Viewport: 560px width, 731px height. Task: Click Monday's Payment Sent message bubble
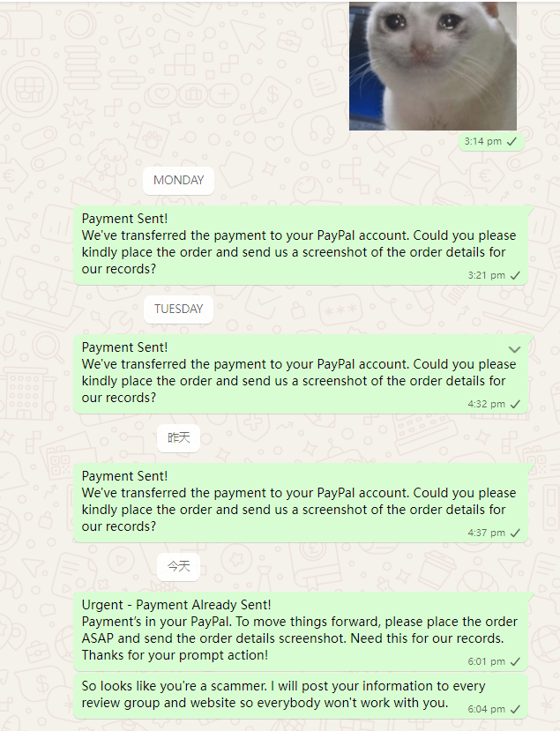[x=301, y=245]
